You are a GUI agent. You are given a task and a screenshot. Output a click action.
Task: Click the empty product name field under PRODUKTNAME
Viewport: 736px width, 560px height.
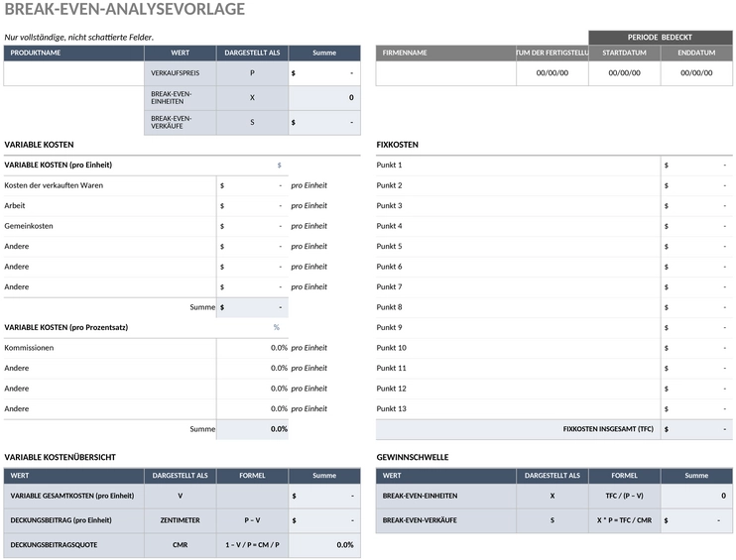click(x=73, y=73)
